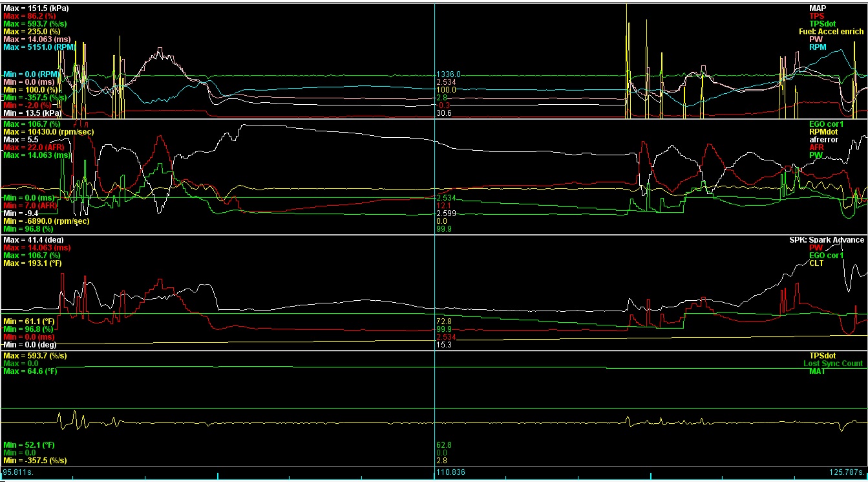This screenshot has width=868, height=482.
Task: Click the green "Min = -357.5 (%/s)" label
Action: (35, 97)
